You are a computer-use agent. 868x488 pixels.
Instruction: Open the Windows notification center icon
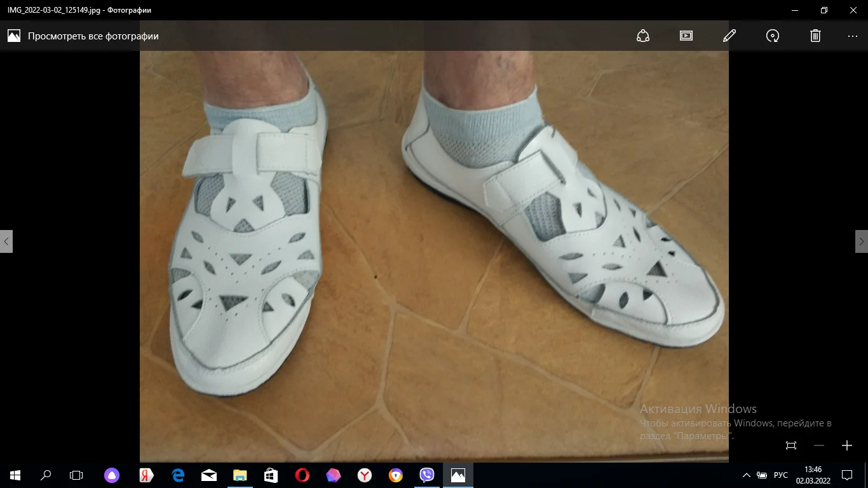[847, 475]
